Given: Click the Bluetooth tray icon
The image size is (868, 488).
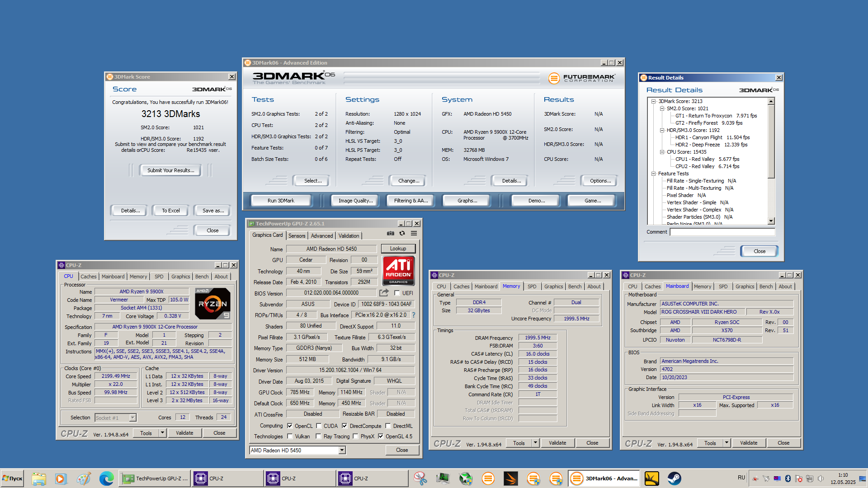Looking at the screenshot, I should [788, 478].
